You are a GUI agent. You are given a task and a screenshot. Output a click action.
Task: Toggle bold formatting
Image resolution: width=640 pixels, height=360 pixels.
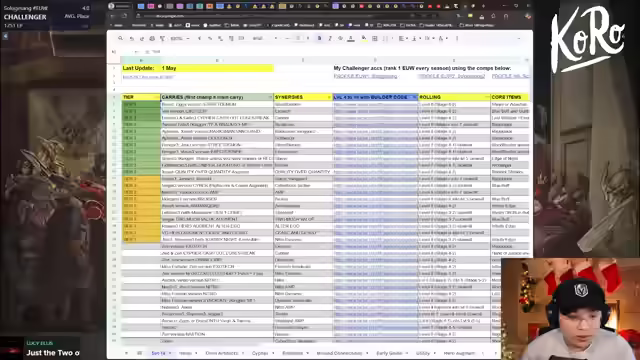pos(319,38)
